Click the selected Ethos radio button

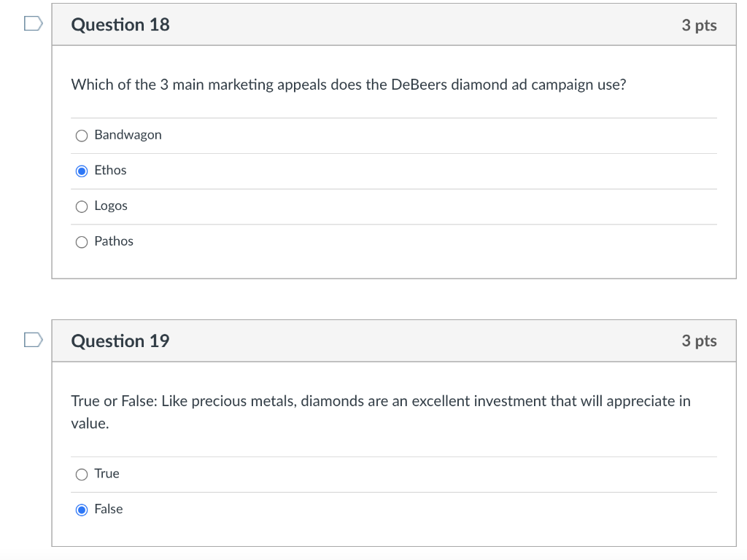[x=82, y=171]
